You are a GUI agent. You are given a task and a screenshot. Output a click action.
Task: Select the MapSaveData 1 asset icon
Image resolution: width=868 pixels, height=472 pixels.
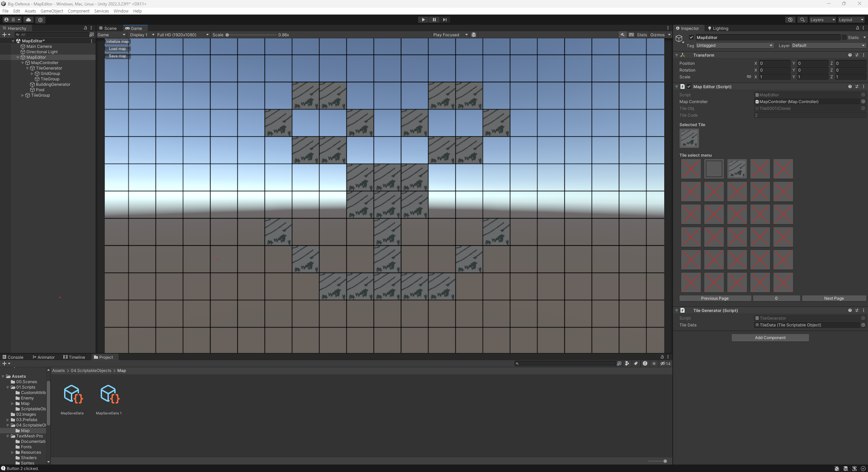110,394
